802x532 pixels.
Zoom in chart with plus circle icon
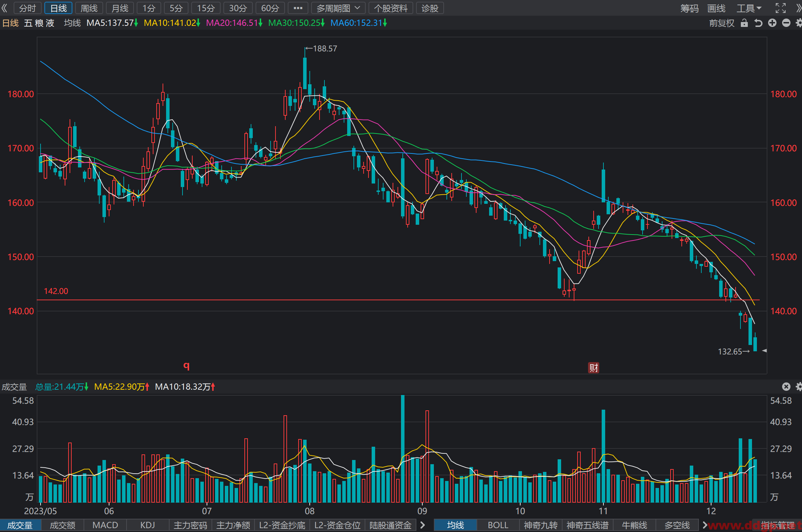(772, 23)
